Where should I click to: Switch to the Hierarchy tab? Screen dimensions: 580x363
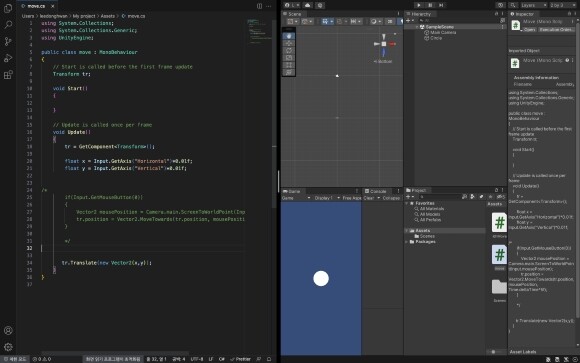(419, 14)
